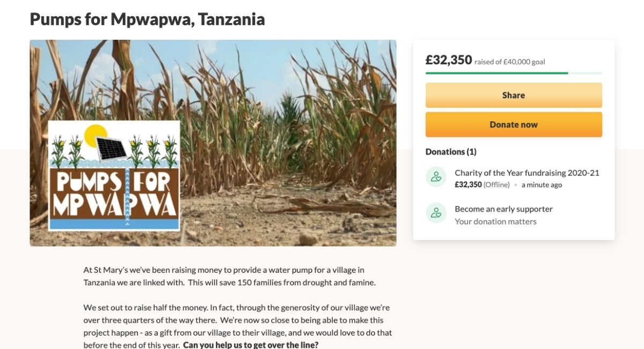Viewport: 644px width, 349px height.
Task: Select the Become an early supporter link
Action: (503, 209)
